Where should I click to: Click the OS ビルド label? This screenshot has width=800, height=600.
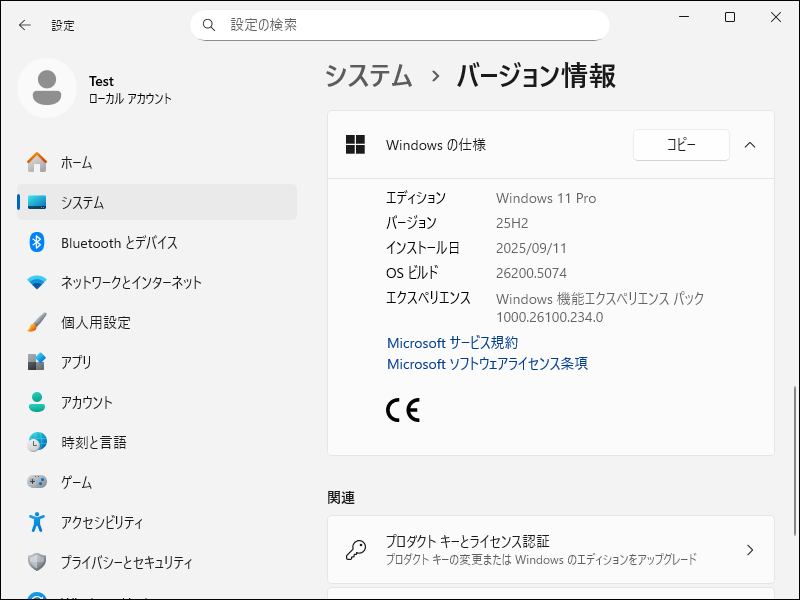click(412, 273)
